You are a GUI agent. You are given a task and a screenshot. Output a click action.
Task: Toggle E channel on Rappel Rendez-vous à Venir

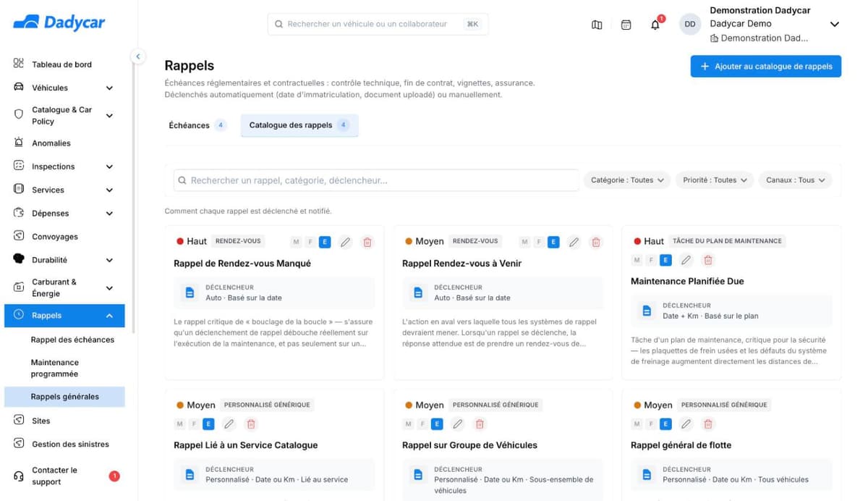click(553, 242)
